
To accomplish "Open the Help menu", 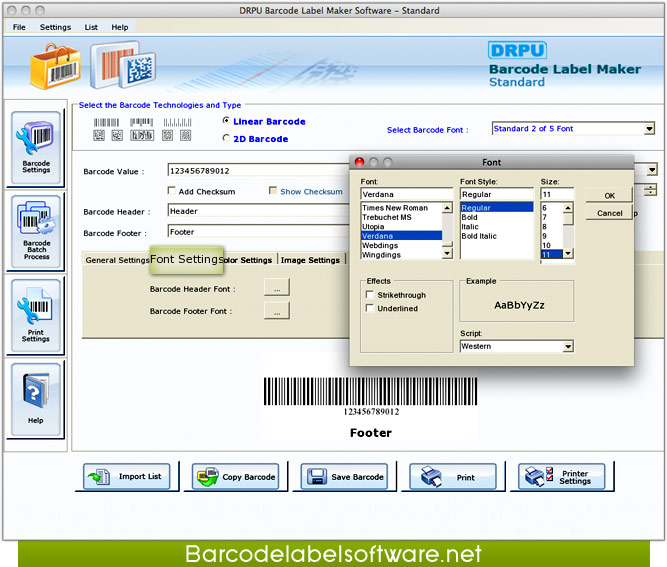I will [x=120, y=27].
